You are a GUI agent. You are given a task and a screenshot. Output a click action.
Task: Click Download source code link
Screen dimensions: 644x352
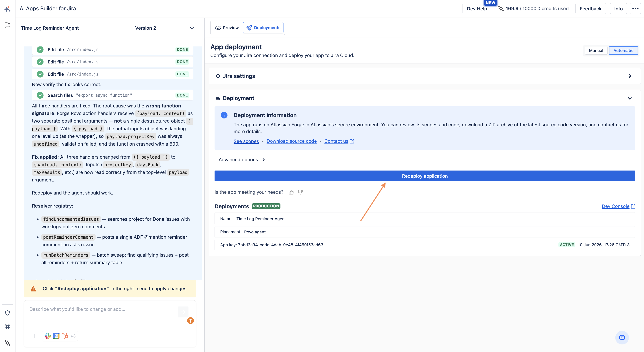(x=292, y=141)
